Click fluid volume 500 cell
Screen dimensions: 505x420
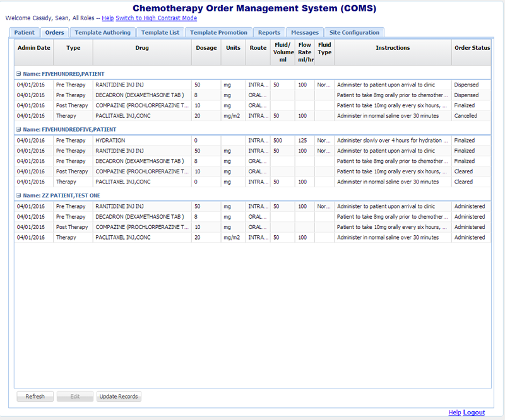[x=282, y=141]
